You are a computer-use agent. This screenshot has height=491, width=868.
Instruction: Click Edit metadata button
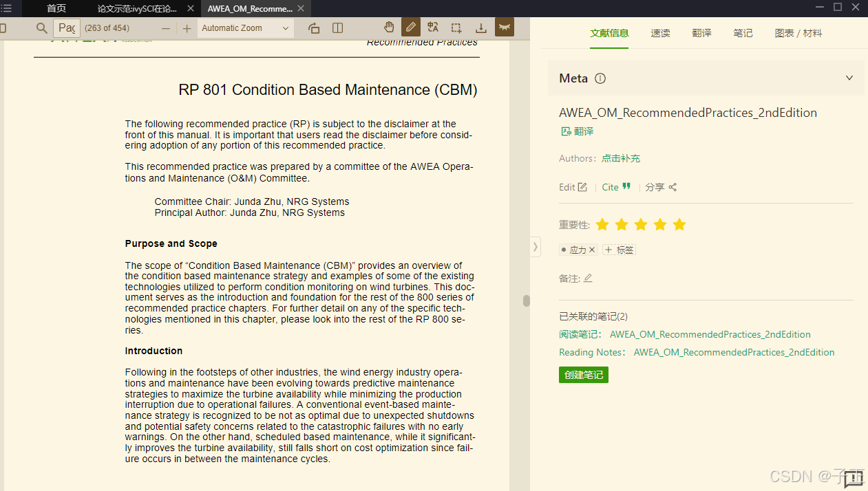click(x=573, y=187)
